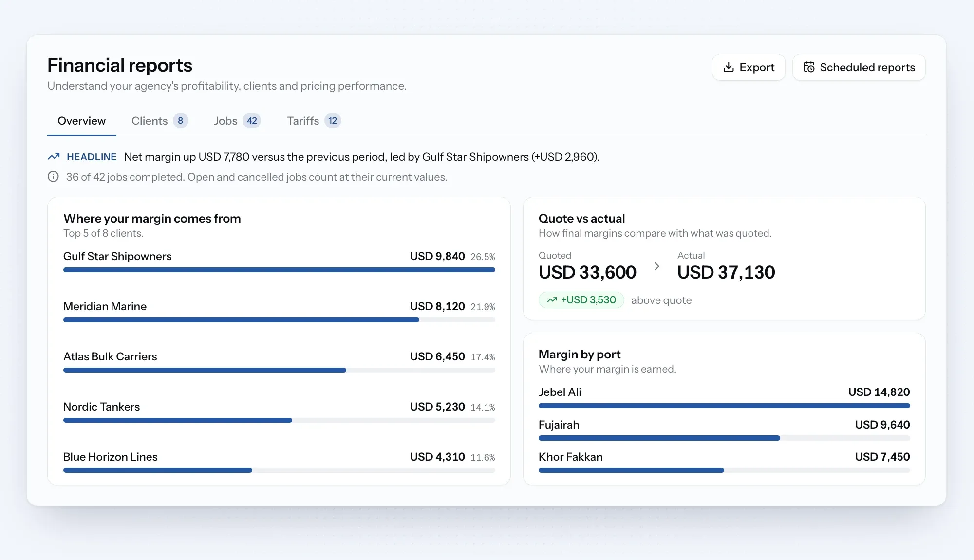The height and width of the screenshot is (560, 974).
Task: Click the USD 6,450 margin value
Action: (437, 356)
